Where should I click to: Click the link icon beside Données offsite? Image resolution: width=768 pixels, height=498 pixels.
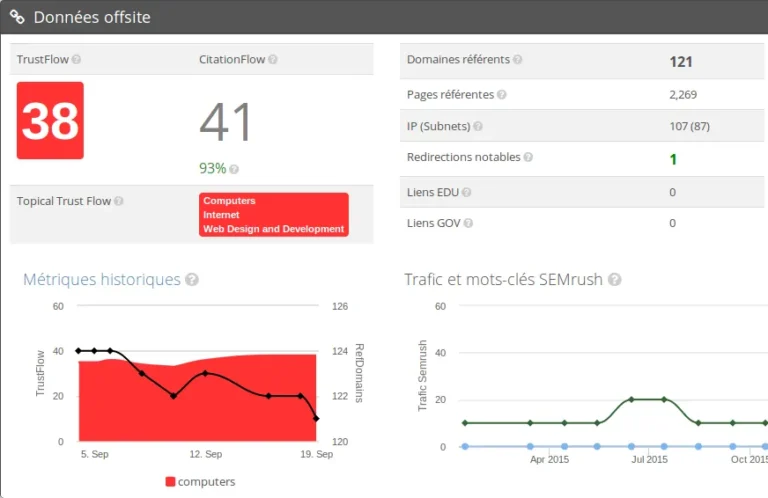[17, 17]
